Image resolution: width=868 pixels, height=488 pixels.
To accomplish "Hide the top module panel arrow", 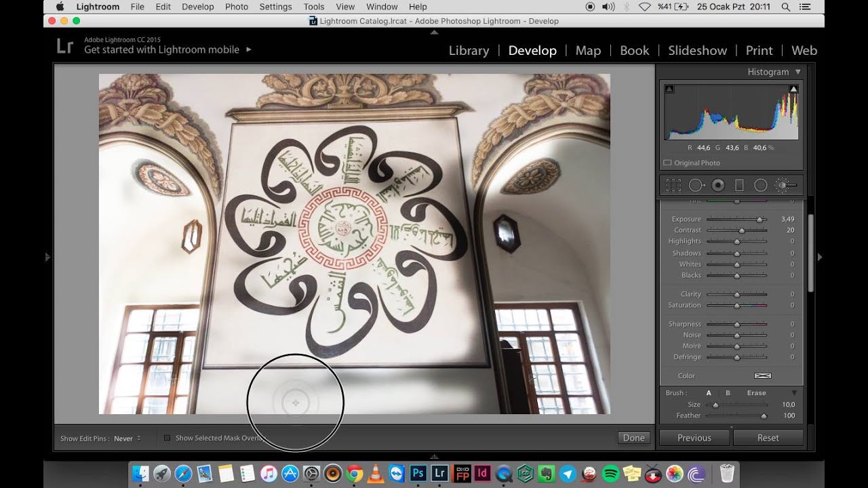I will click(434, 32).
